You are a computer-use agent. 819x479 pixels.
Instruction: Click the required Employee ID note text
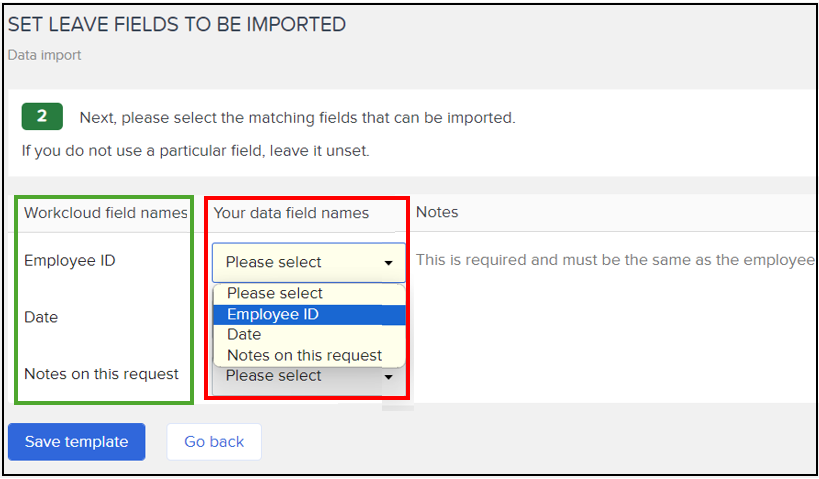(615, 260)
